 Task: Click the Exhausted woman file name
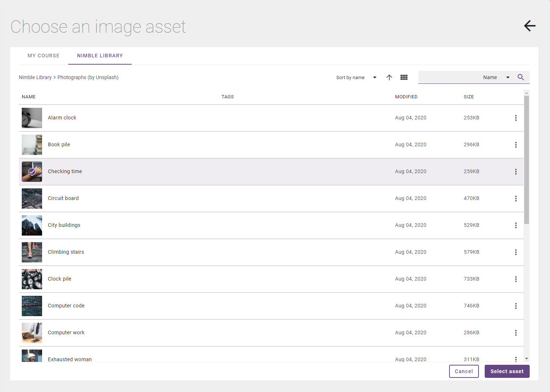(x=70, y=359)
